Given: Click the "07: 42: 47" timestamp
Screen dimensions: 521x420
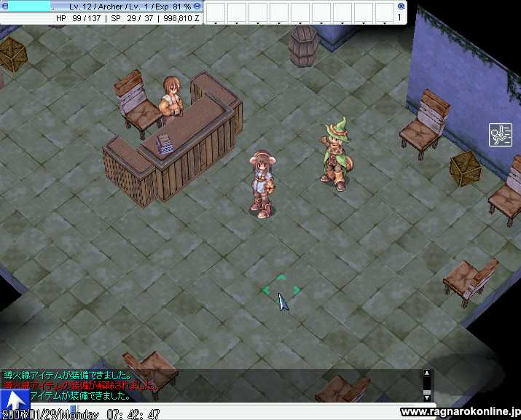Looking at the screenshot, I should click(x=133, y=415).
